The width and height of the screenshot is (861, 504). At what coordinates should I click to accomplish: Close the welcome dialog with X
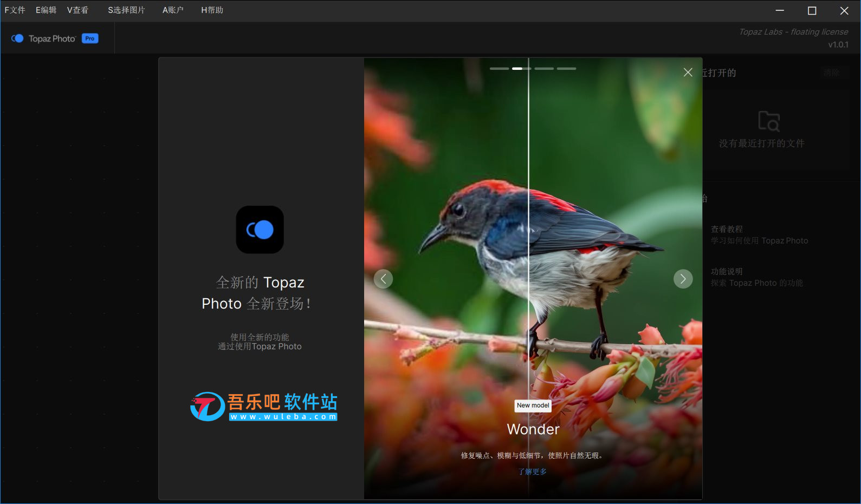pos(688,73)
